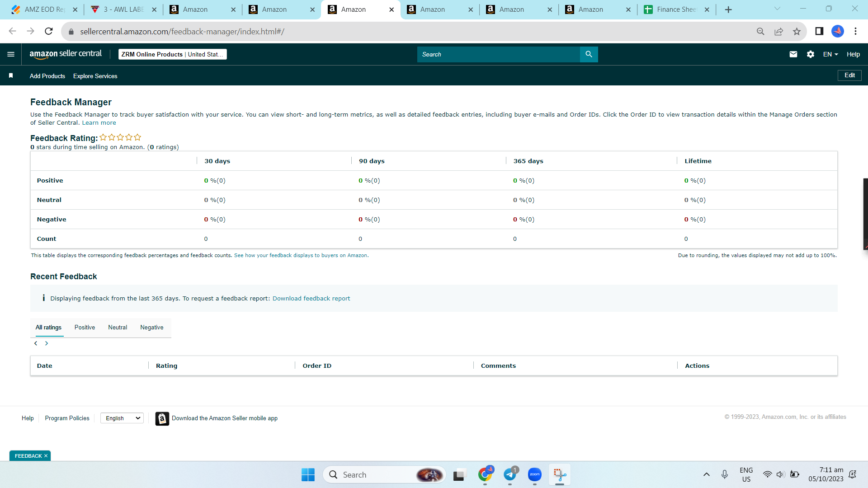Open the taskbar microphone icon

725,474
